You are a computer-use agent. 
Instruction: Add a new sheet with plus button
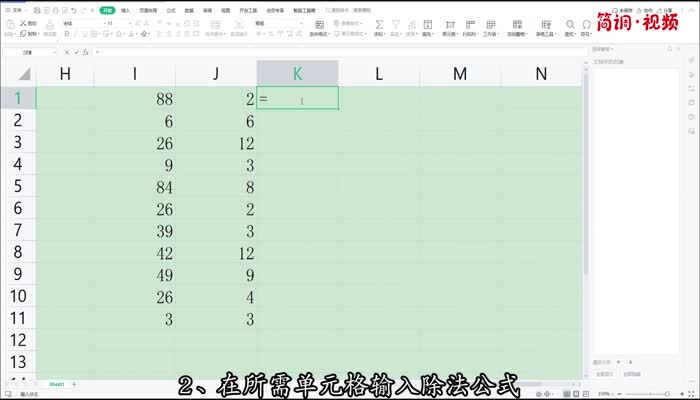pos(74,384)
